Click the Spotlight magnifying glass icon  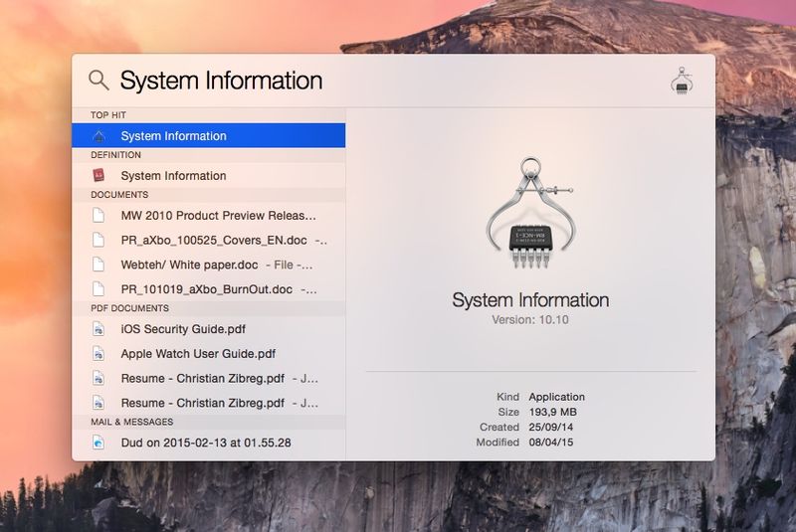[99, 81]
